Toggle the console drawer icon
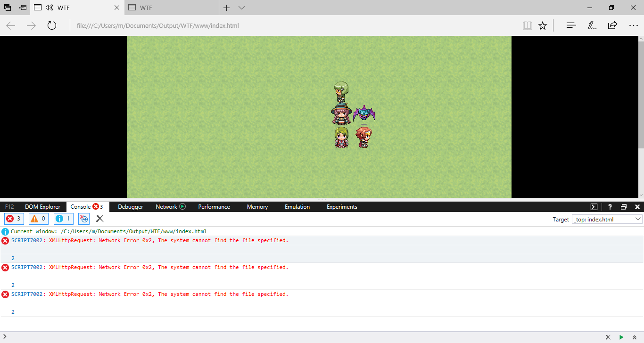Screen dimensions: 644x343 pos(594,207)
